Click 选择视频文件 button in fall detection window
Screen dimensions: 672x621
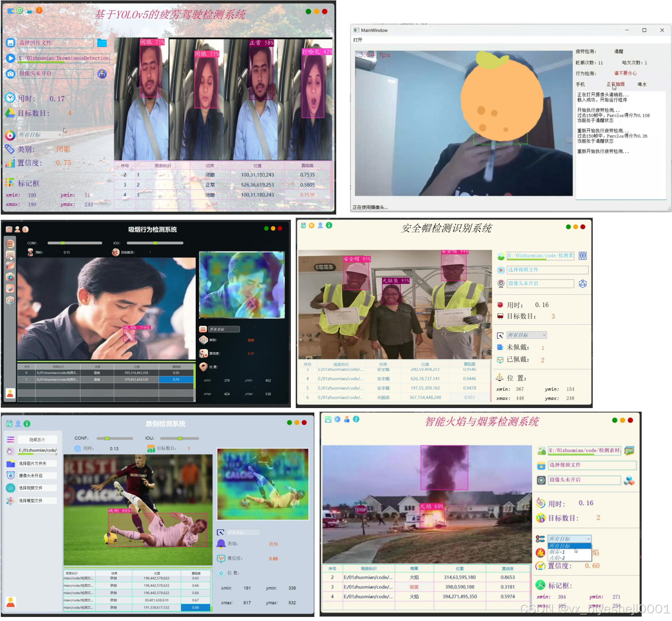click(x=37, y=488)
